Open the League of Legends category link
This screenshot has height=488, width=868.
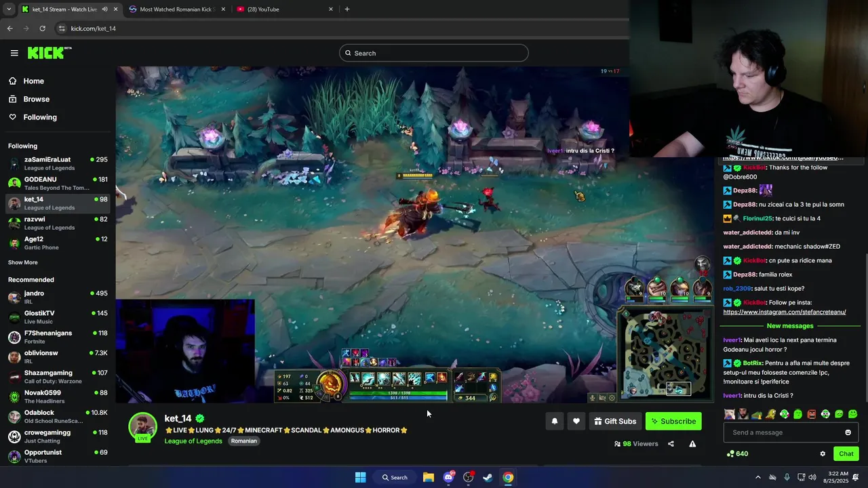[193, 441]
